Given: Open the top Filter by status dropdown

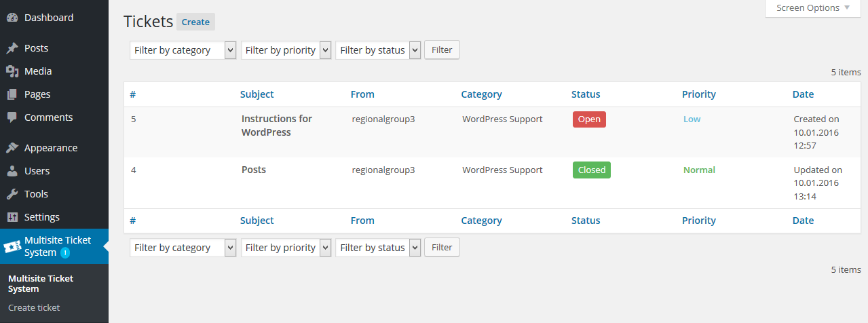Looking at the screenshot, I should pos(378,50).
